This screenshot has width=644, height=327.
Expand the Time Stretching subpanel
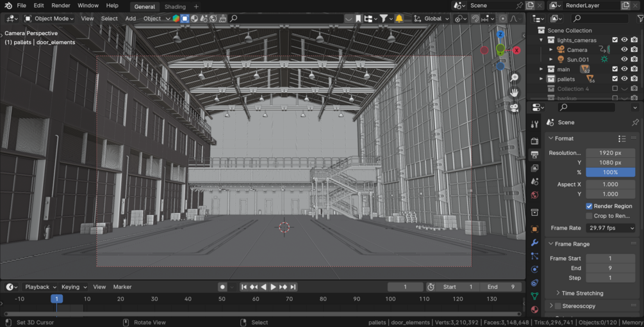pos(579,293)
